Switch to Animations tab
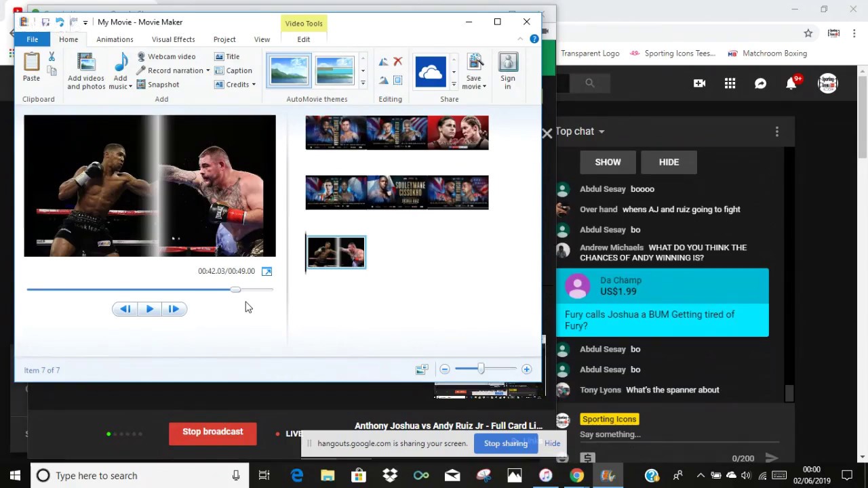The image size is (868, 488). coord(115,39)
